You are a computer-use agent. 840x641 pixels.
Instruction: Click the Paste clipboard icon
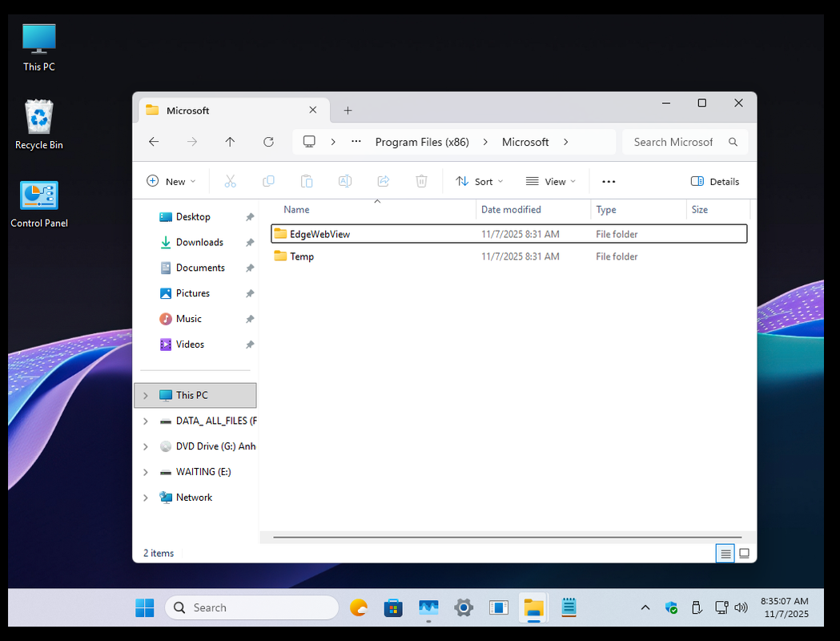(x=307, y=181)
